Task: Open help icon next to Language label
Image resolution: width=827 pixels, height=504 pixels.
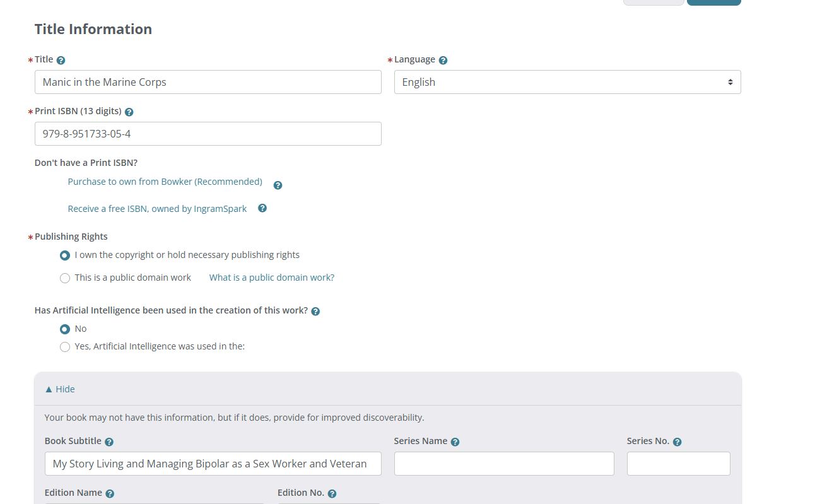Action: 443,61
